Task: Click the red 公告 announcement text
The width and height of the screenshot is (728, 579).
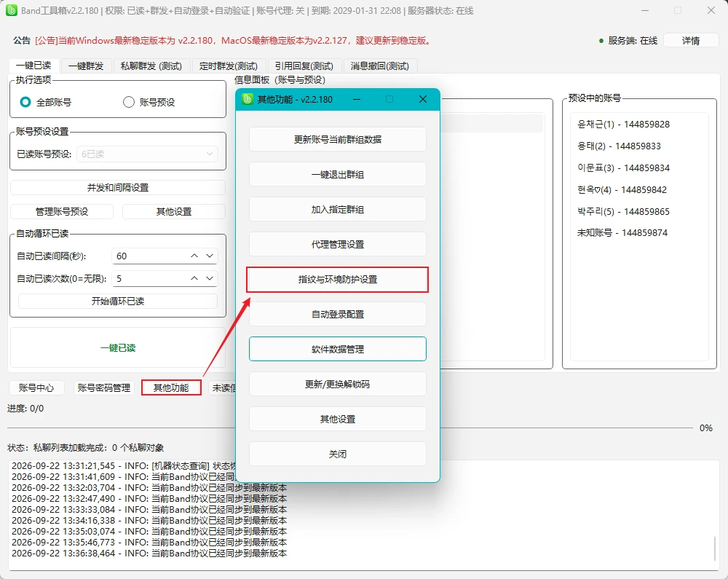Action: pos(234,41)
